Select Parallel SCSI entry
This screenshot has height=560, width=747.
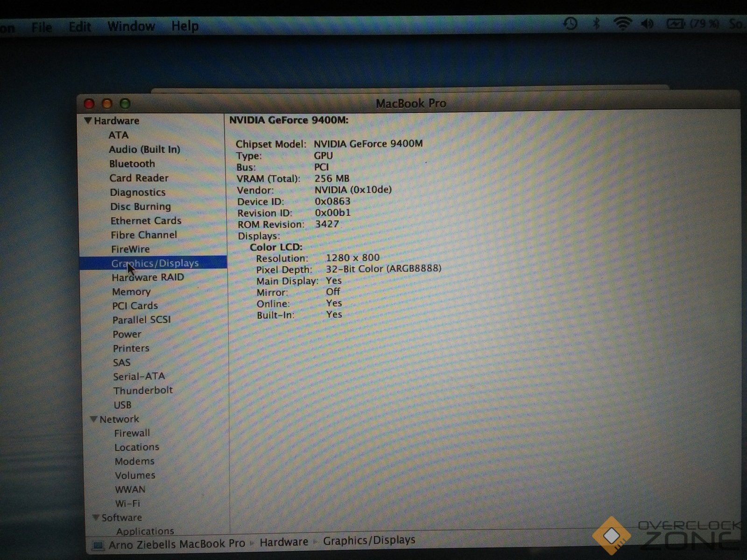(x=141, y=320)
